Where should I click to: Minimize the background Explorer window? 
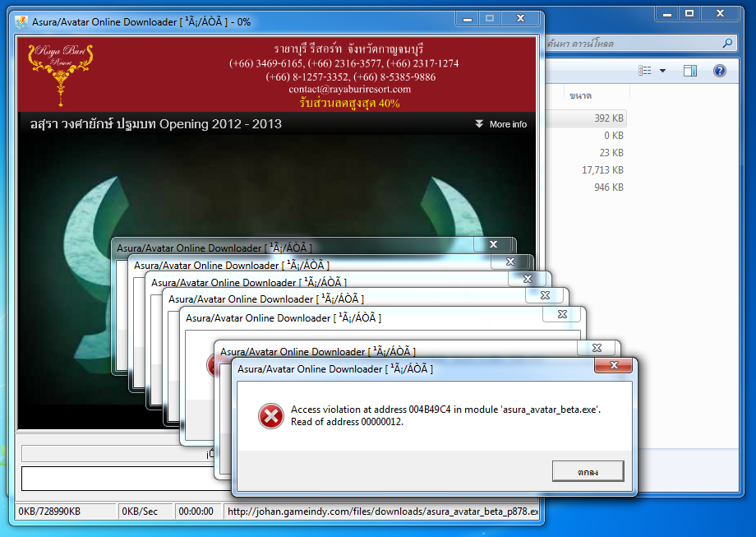[666, 14]
